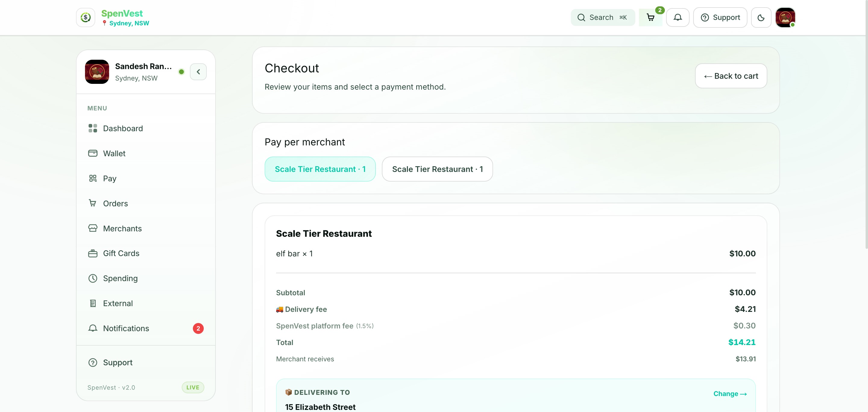Click the LIVE status badge
Image resolution: width=868 pixels, height=412 pixels.
193,387
